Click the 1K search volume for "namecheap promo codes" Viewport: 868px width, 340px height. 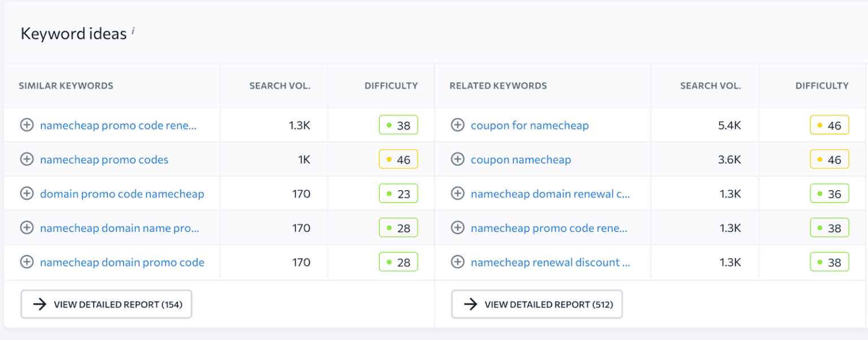[304, 160]
